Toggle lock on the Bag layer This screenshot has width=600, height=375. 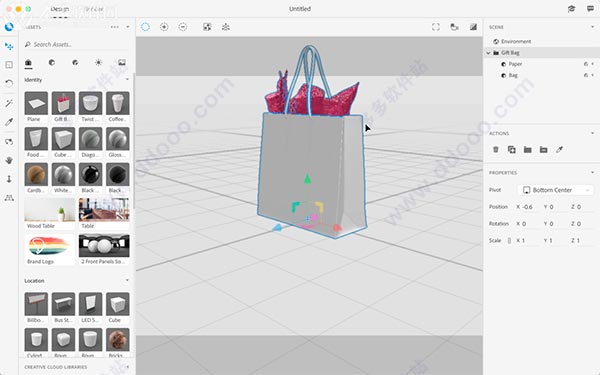pos(586,75)
